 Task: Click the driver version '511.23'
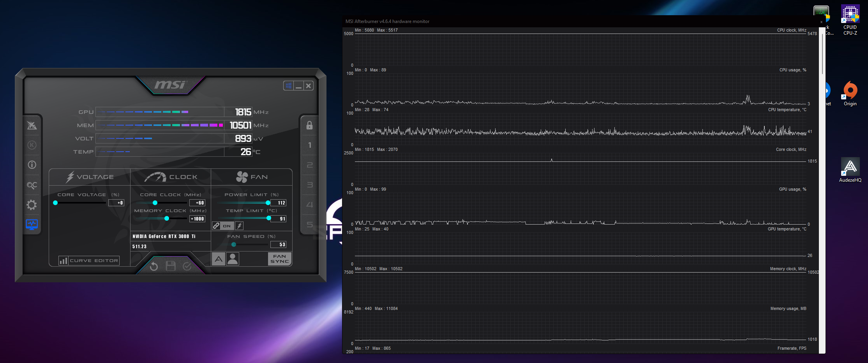point(139,246)
